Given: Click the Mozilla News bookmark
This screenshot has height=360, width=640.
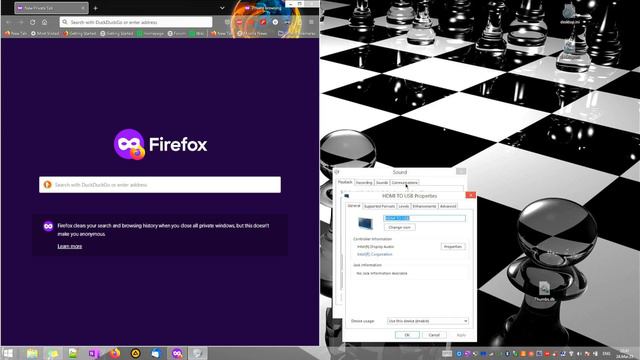Looking at the screenshot, I should 252,33.
